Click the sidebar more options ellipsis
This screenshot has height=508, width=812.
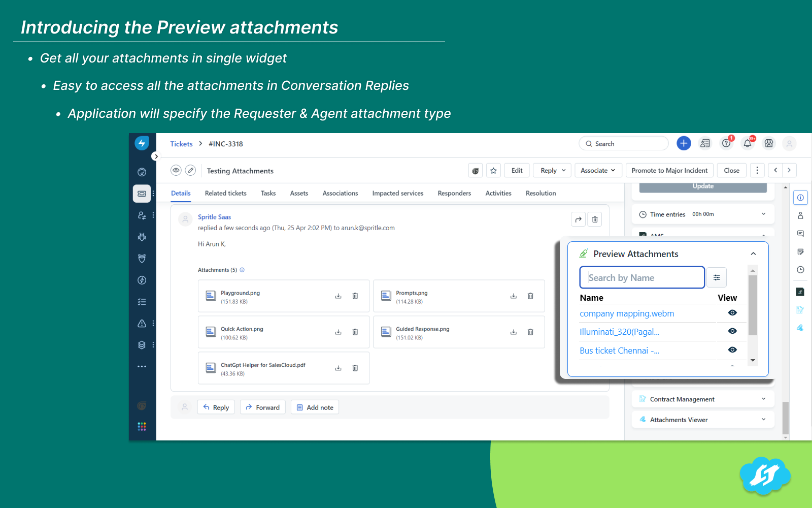[142, 366]
